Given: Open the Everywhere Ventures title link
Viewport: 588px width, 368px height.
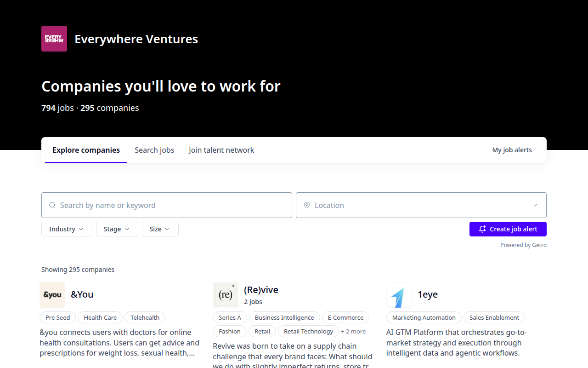Looking at the screenshot, I should tap(136, 39).
